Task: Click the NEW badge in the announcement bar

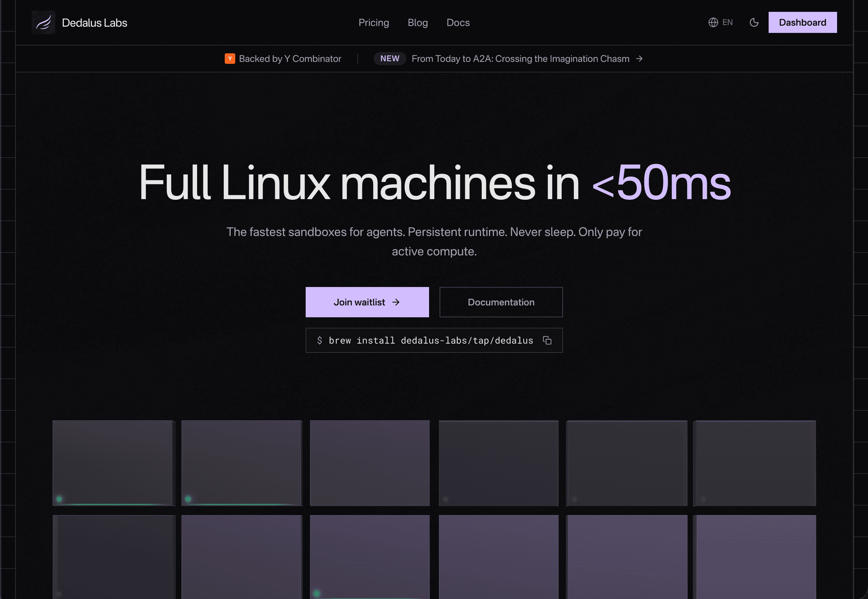Action: pyautogui.click(x=390, y=59)
